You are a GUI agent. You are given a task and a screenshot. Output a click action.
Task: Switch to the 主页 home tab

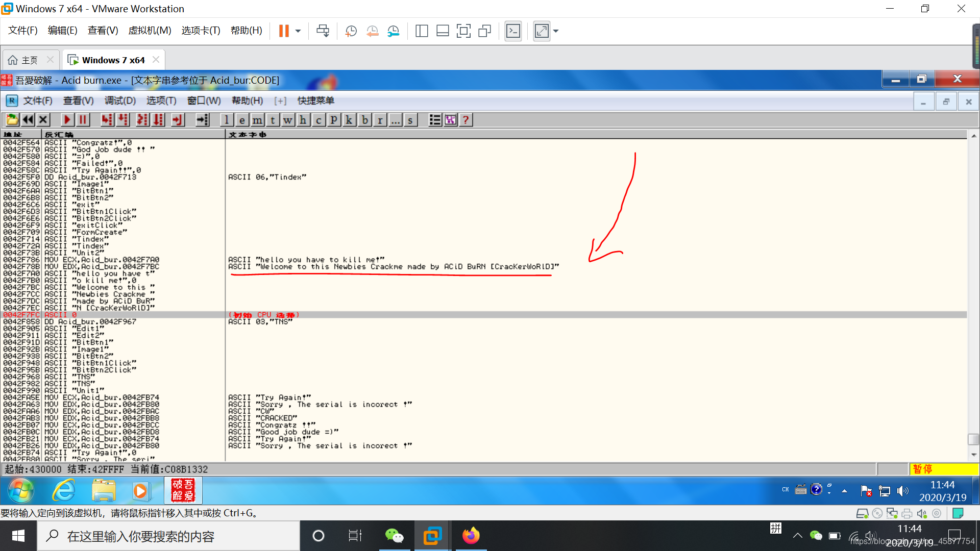coord(30,60)
